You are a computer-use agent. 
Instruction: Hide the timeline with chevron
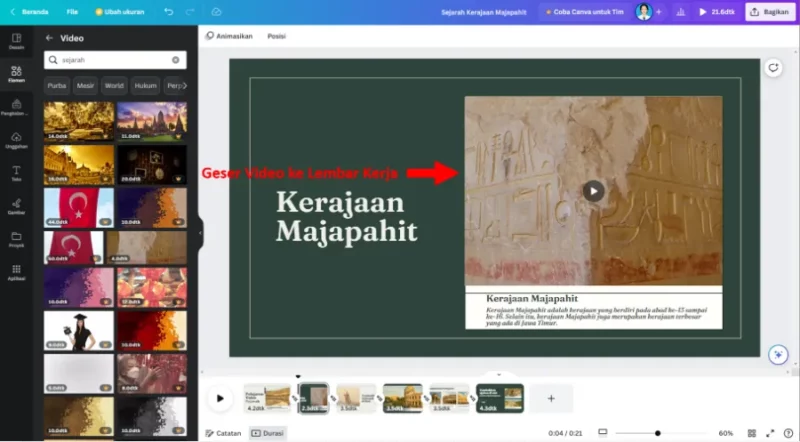[x=499, y=375]
